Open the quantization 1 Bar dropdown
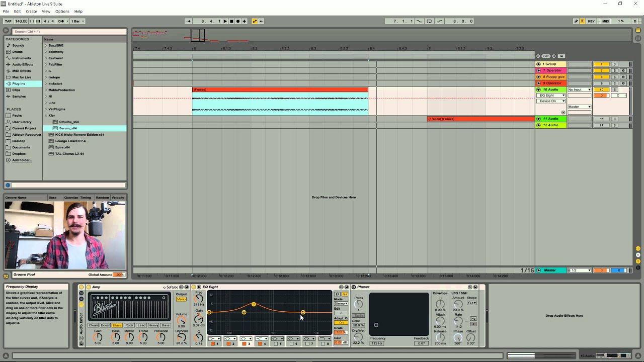Screen dimensions: 644x362 click(77, 21)
